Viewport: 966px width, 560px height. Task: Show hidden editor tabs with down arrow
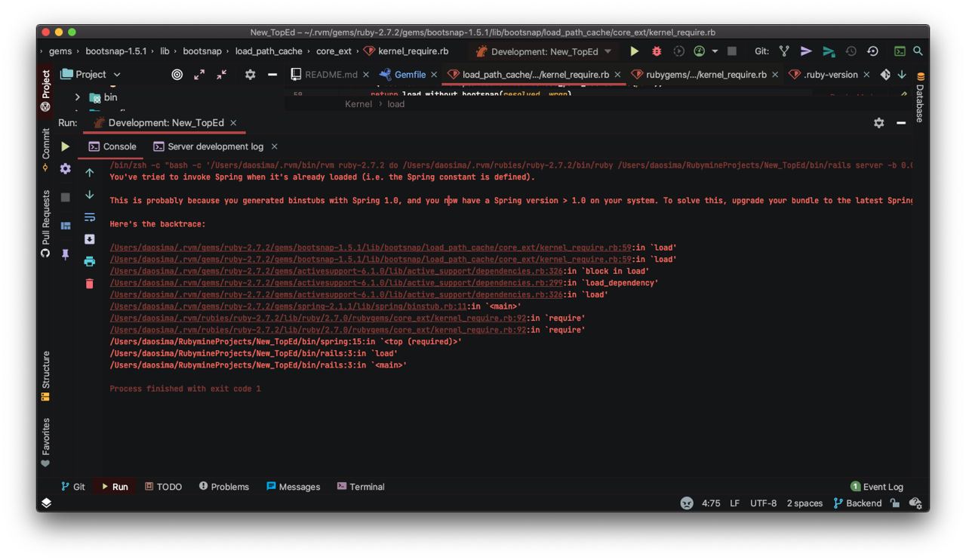pos(902,75)
